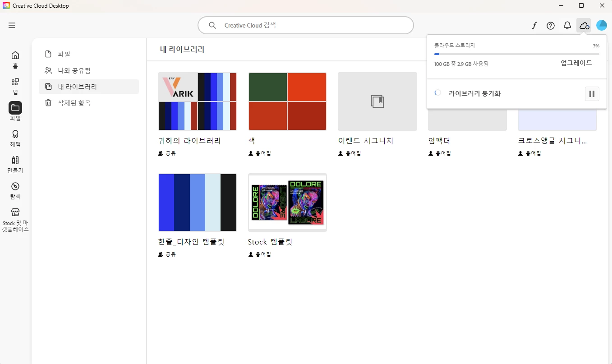Click the 내 라이브러리 page heading
This screenshot has height=364, width=612.
coord(182,49)
